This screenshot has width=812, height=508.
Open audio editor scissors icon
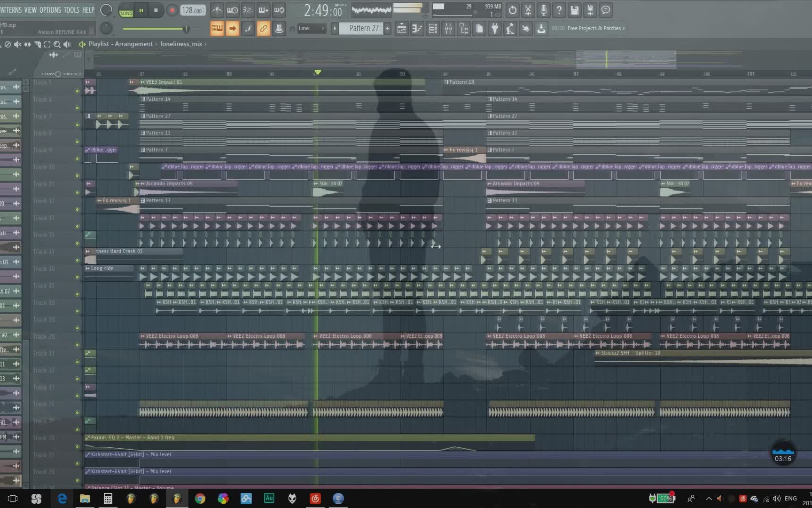528,10
